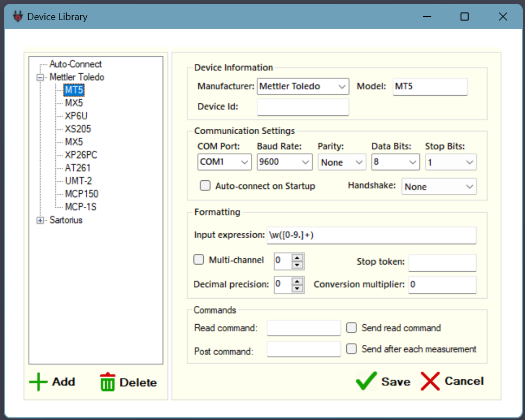The height and width of the screenshot is (420, 525).
Task: Select the MCP-1S device in tree
Action: 80,207
